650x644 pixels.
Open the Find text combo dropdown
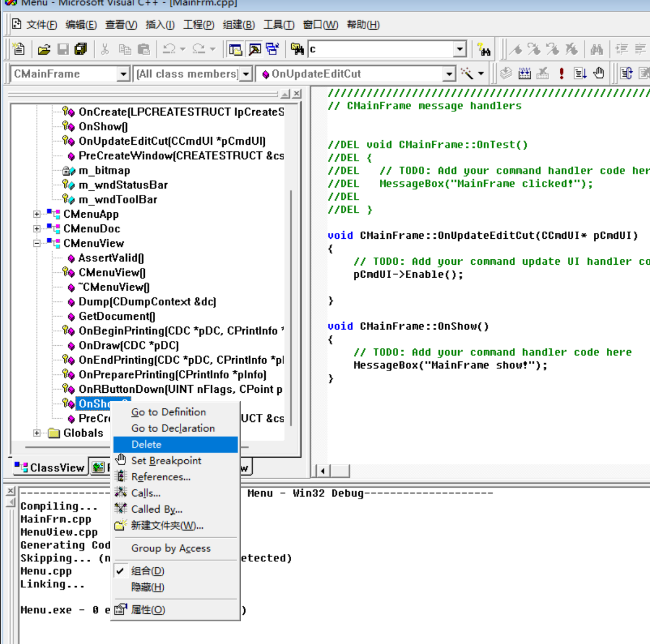[x=460, y=49]
